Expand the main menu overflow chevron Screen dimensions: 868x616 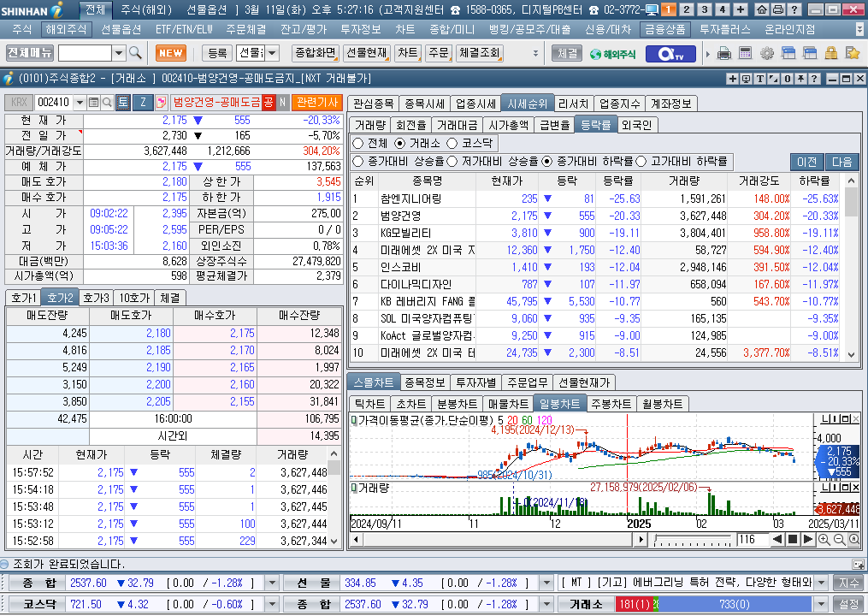click(x=859, y=29)
